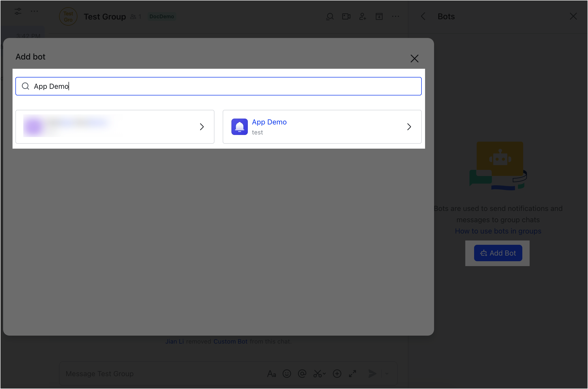The image size is (588, 389).
Task: Close the Bots side panel
Action: [x=573, y=16]
